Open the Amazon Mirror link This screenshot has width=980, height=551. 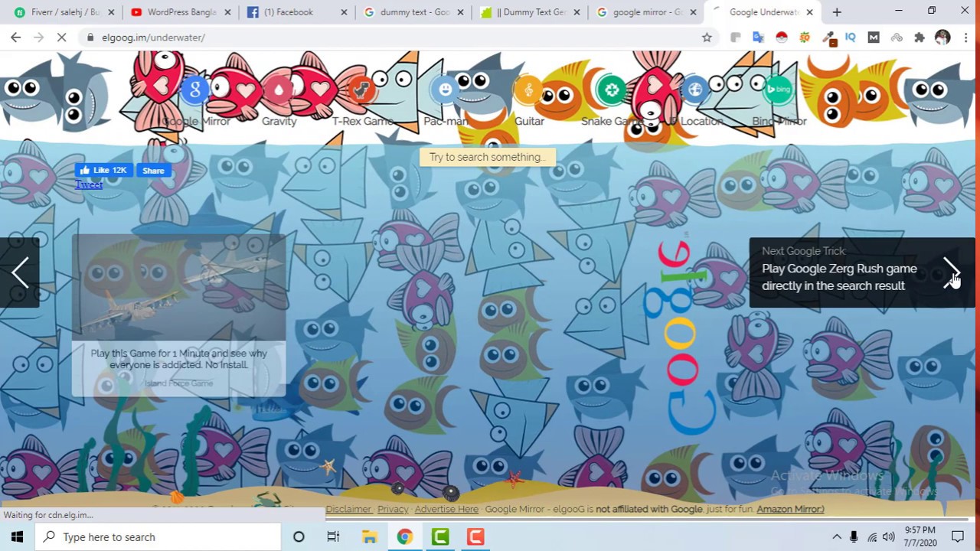coord(790,509)
